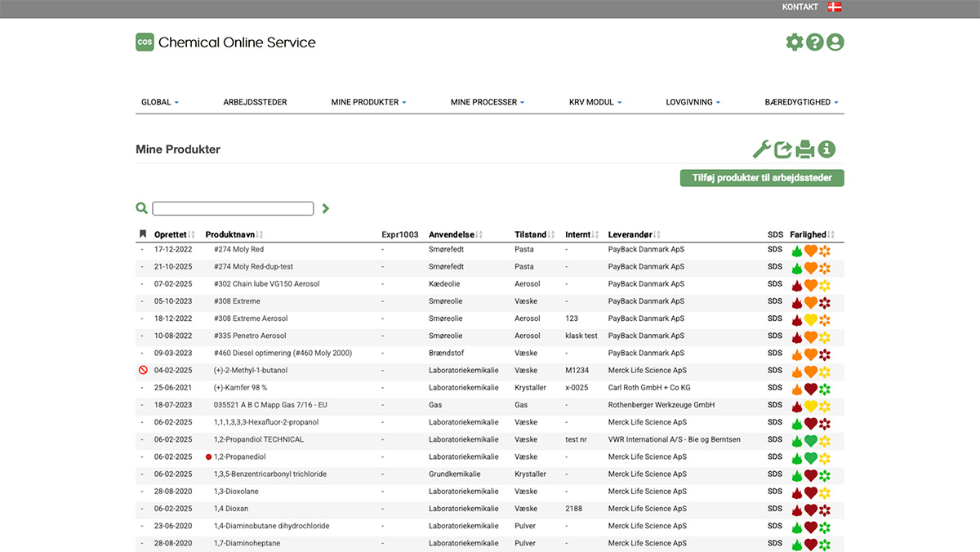980x552 pixels.
Task: Open settings gear icon in header
Action: pos(794,42)
